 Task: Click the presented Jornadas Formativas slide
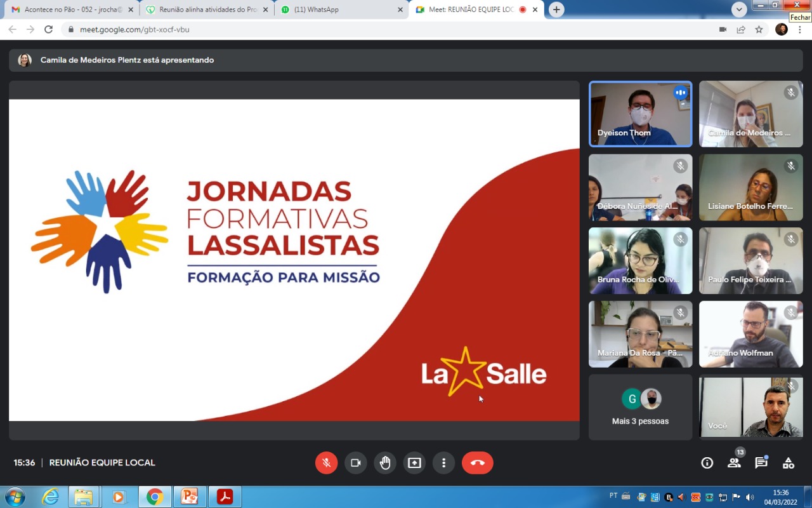click(294, 260)
